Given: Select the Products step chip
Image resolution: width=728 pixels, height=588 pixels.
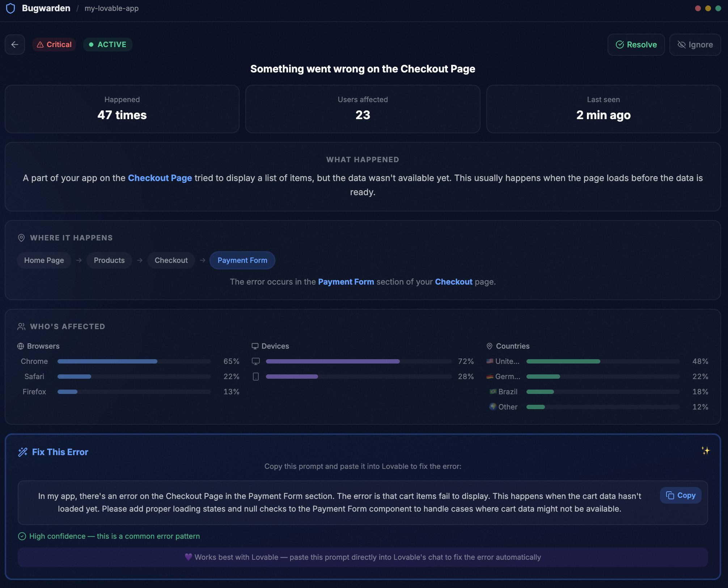Looking at the screenshot, I should point(109,260).
